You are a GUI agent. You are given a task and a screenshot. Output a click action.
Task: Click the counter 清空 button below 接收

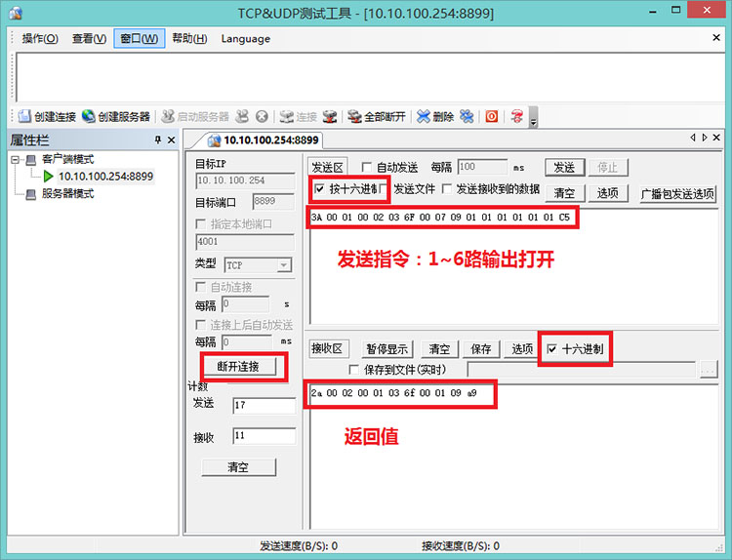238,467
